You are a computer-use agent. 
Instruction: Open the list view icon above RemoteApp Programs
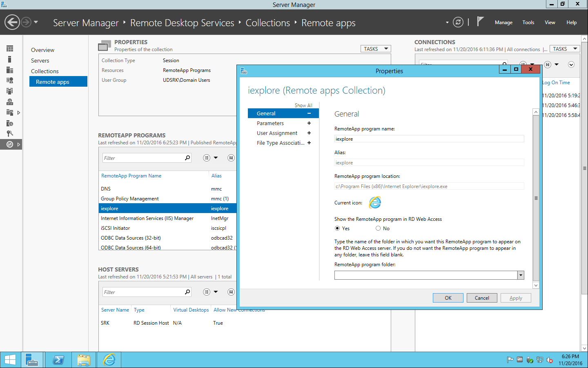pyautogui.click(x=206, y=157)
